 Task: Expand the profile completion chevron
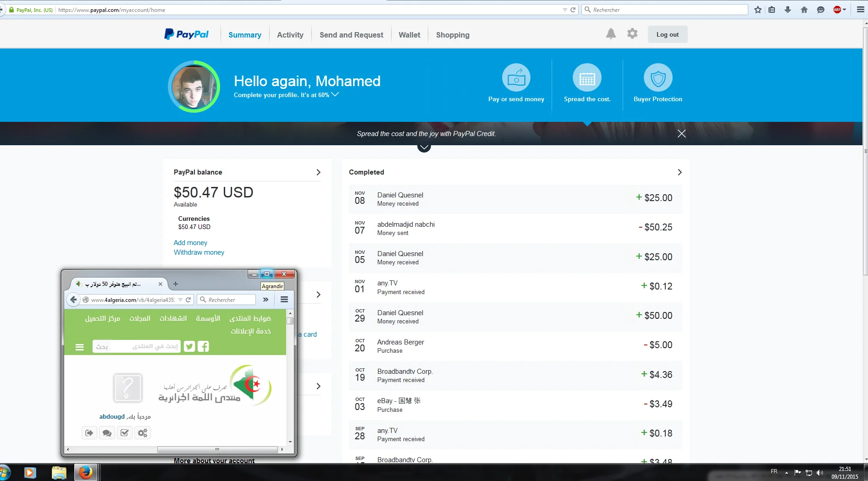coord(335,94)
